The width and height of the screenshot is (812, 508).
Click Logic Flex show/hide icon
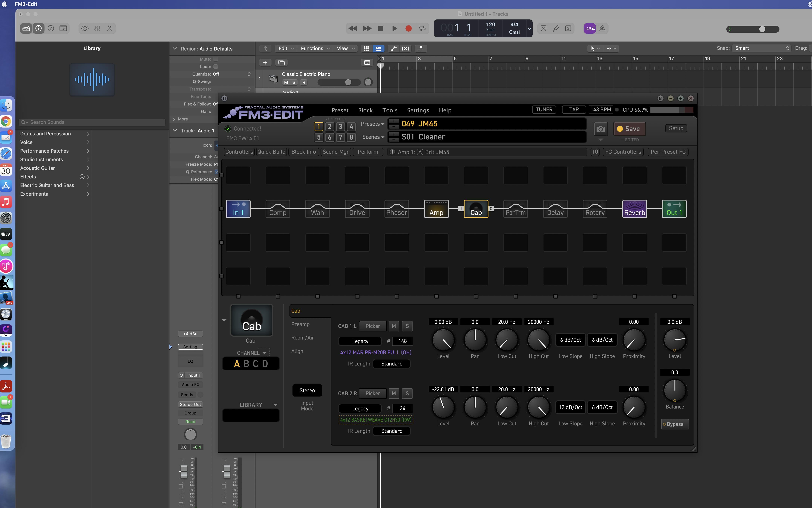click(405, 48)
